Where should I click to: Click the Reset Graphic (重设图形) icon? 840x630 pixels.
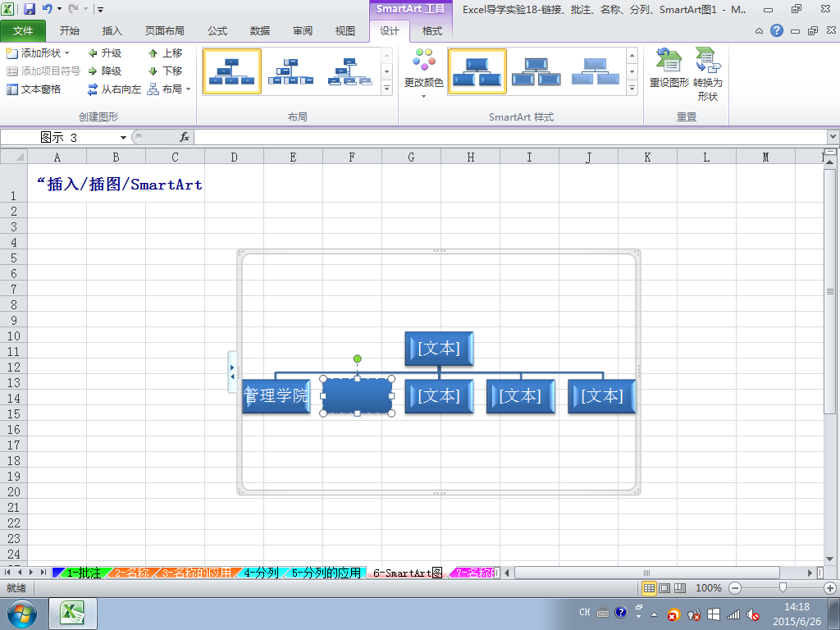click(669, 60)
